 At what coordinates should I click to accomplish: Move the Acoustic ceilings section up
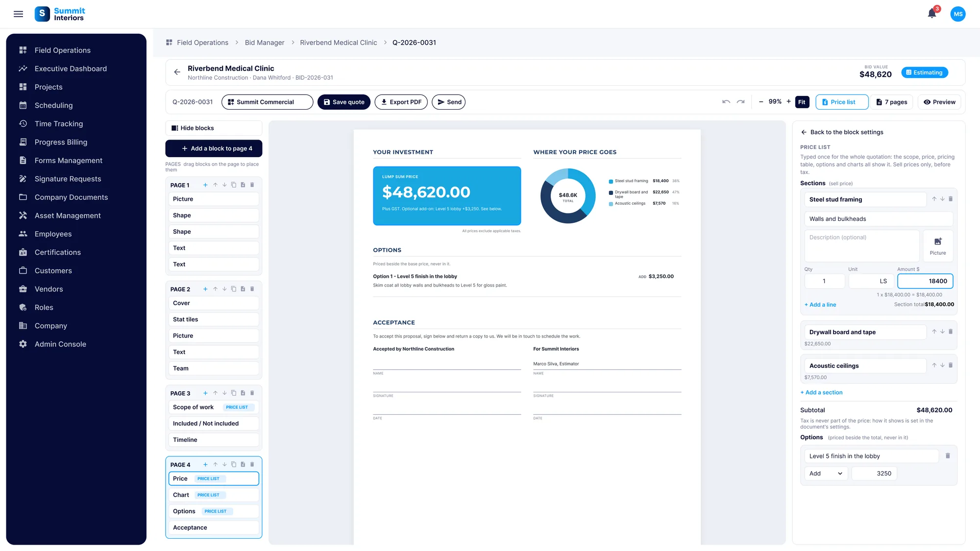point(934,365)
